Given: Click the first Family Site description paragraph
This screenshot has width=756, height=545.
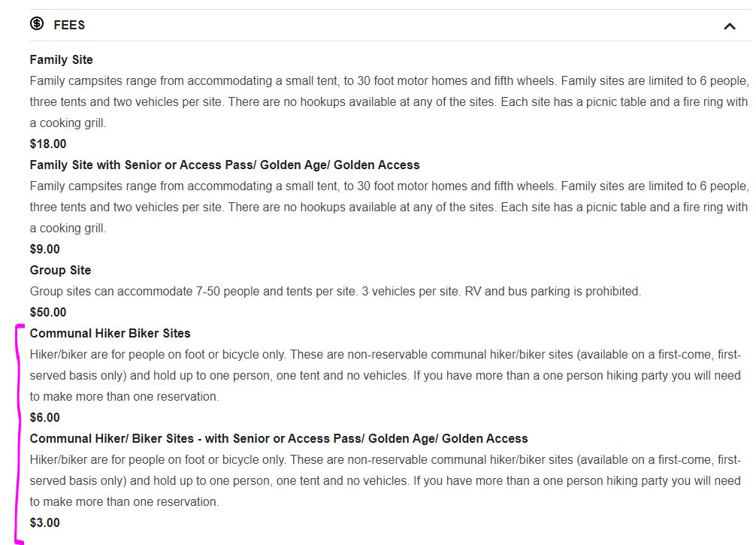Looking at the screenshot, I should pos(389,101).
